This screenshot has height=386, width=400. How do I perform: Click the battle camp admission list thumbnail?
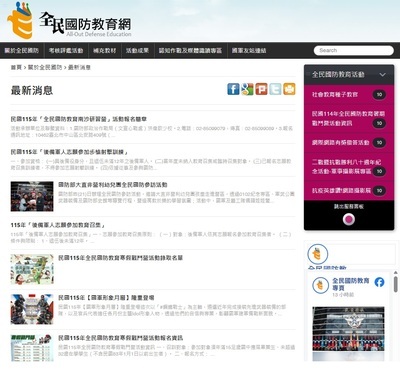coord(32,269)
